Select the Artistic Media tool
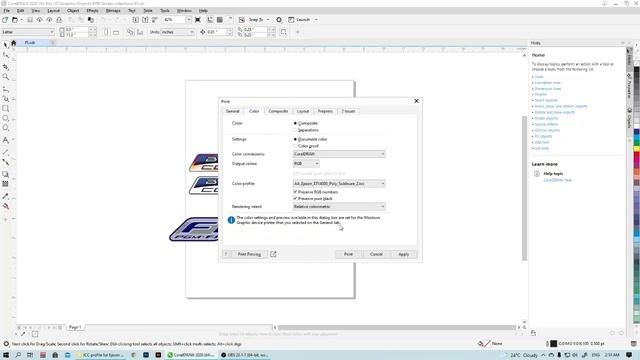The height and width of the screenshot is (360, 640). pos(6,99)
